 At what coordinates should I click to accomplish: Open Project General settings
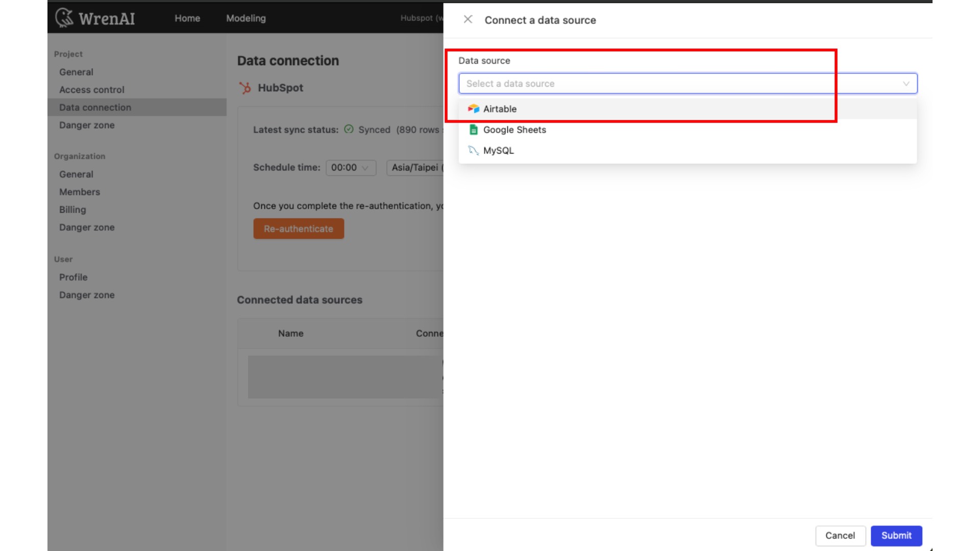click(x=76, y=72)
